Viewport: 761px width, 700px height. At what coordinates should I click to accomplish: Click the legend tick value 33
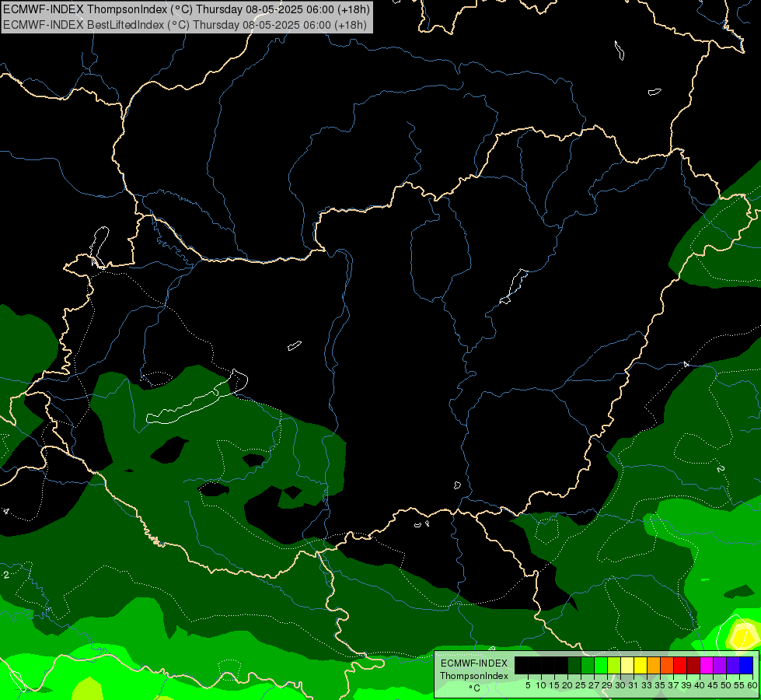click(647, 685)
